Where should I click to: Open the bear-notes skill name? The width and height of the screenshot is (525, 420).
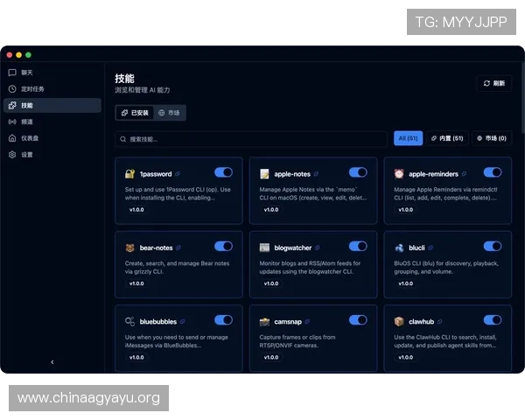(156, 248)
